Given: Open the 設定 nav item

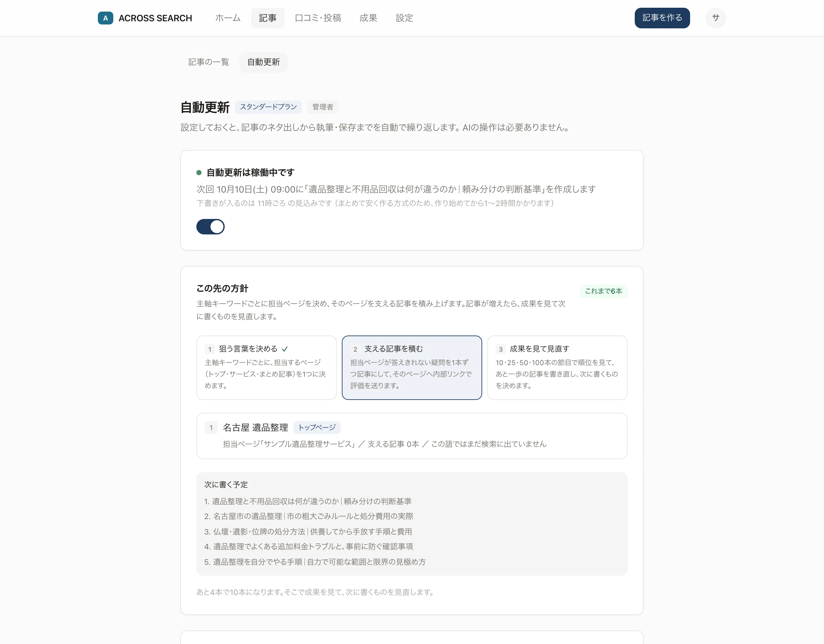Looking at the screenshot, I should pyautogui.click(x=404, y=18).
